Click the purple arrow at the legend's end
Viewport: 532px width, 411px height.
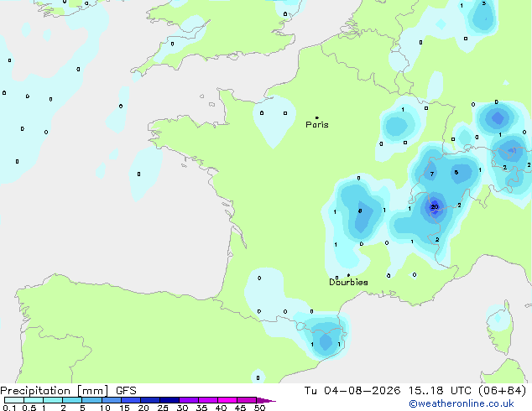coord(266,400)
